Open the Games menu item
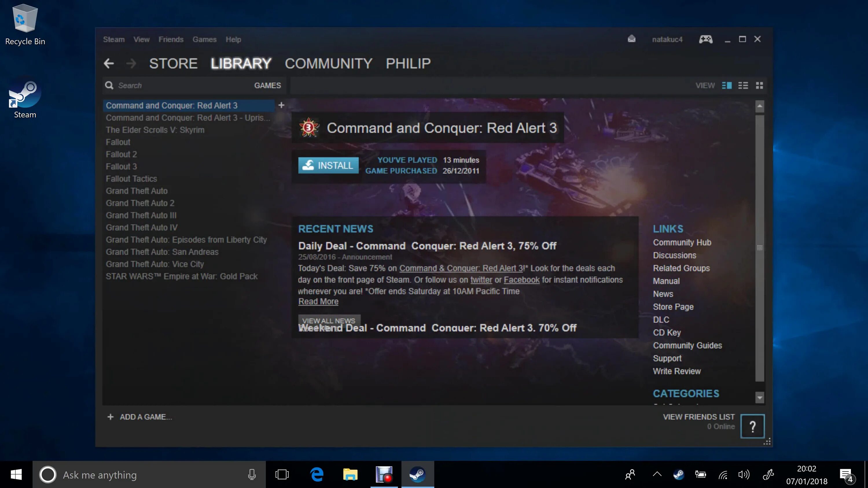The height and width of the screenshot is (488, 868). pos(204,39)
